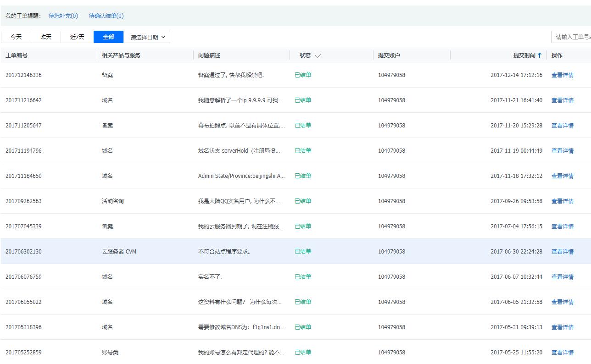Click description 备案通过了, 快帮我解禁吧.
The image size is (591, 364).
(231, 75)
